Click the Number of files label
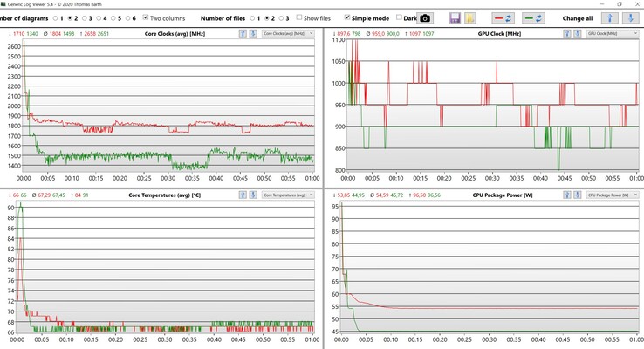The image size is (644, 349). click(223, 18)
